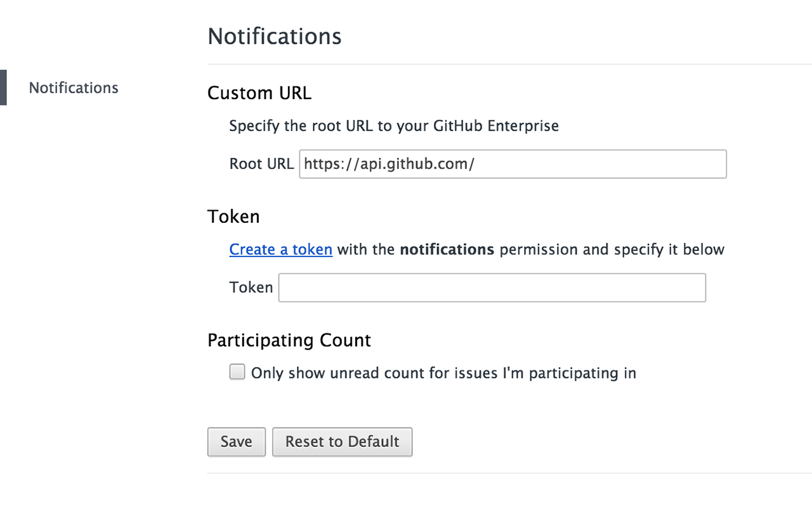Select the Custom URL section heading
This screenshot has height=508, width=812.
(x=259, y=93)
